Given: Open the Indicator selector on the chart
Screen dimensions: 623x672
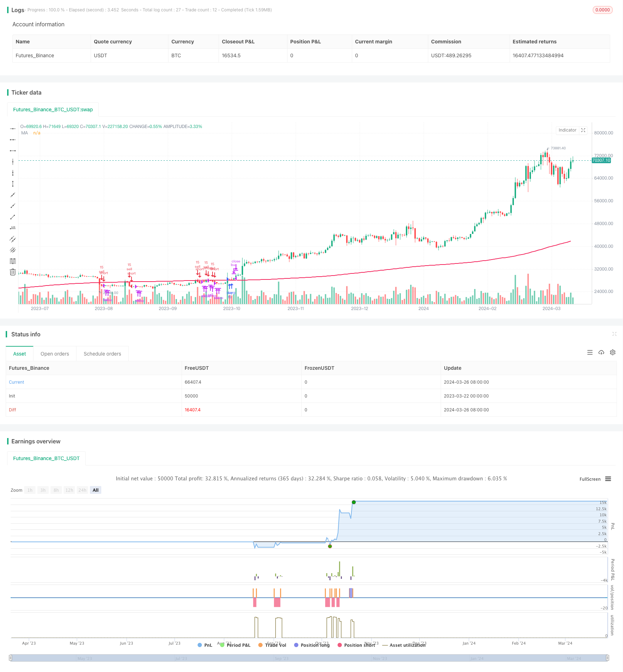Looking at the screenshot, I should click(x=567, y=130).
